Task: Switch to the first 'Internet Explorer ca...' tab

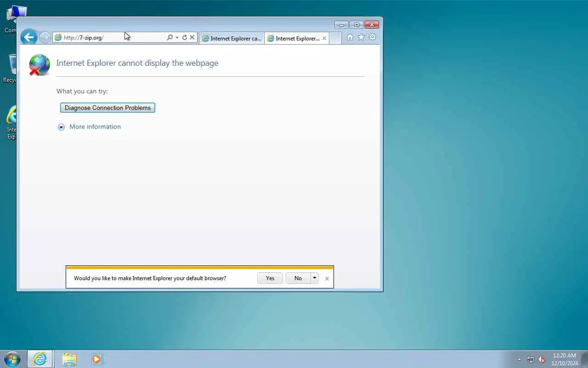Action: [232, 39]
